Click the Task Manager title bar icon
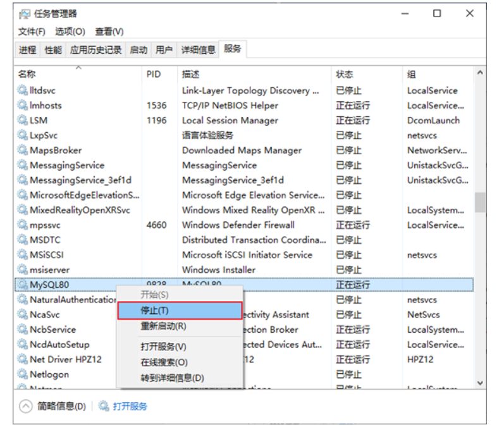 (x=24, y=14)
